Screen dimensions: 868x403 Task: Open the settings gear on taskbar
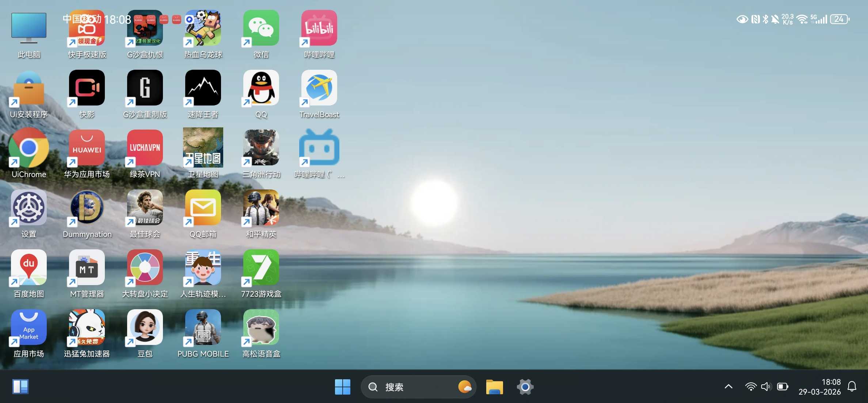pos(525,387)
